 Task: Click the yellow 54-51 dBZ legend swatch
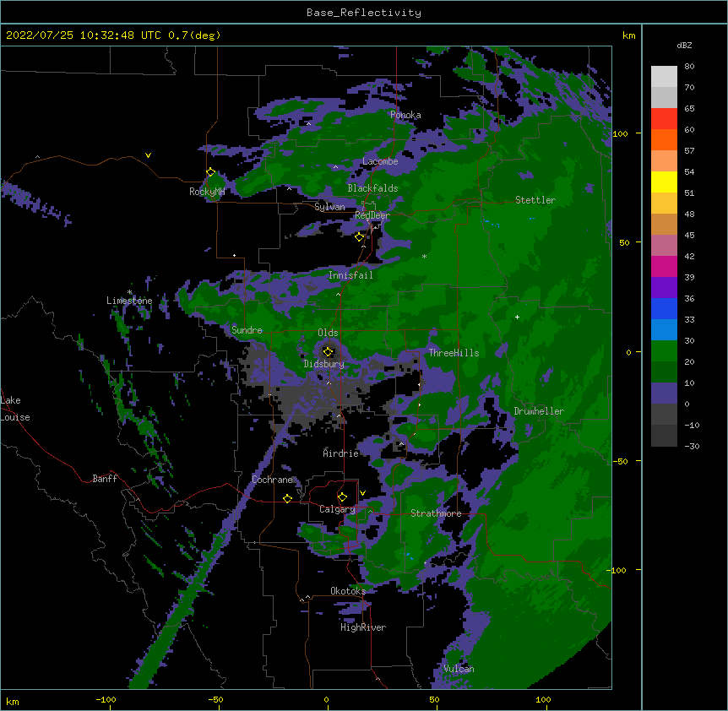[664, 182]
